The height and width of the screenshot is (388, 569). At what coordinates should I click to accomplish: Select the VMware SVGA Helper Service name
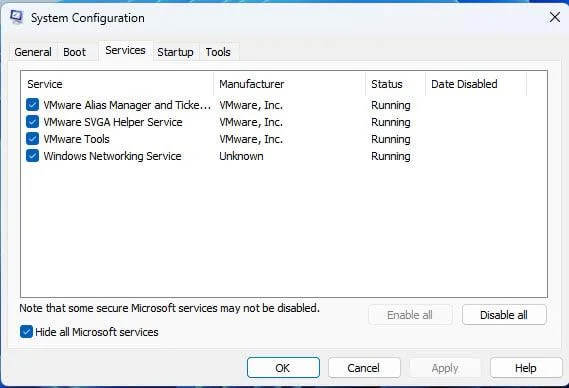[113, 122]
